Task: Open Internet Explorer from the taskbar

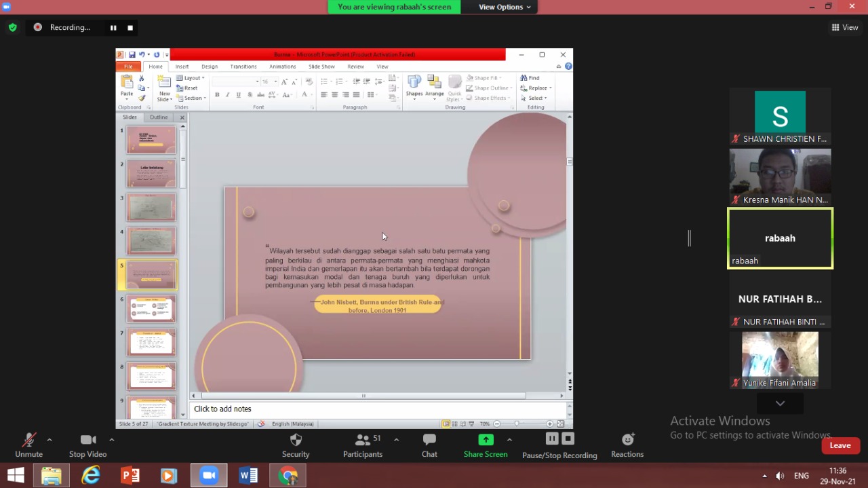Action: point(91,475)
